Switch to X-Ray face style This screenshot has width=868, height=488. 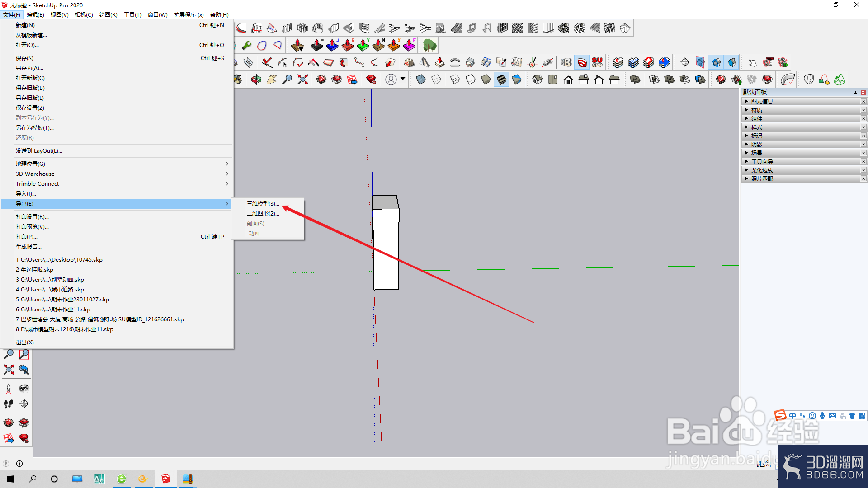pos(421,80)
